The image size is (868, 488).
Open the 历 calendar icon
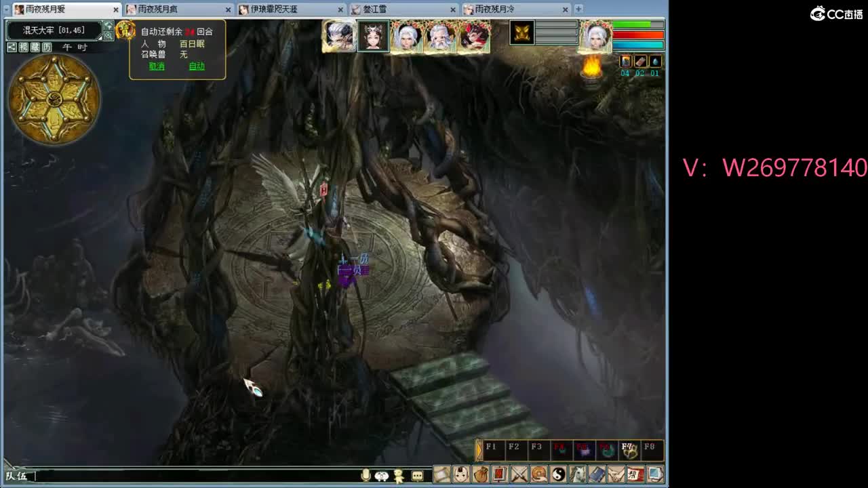[x=47, y=47]
